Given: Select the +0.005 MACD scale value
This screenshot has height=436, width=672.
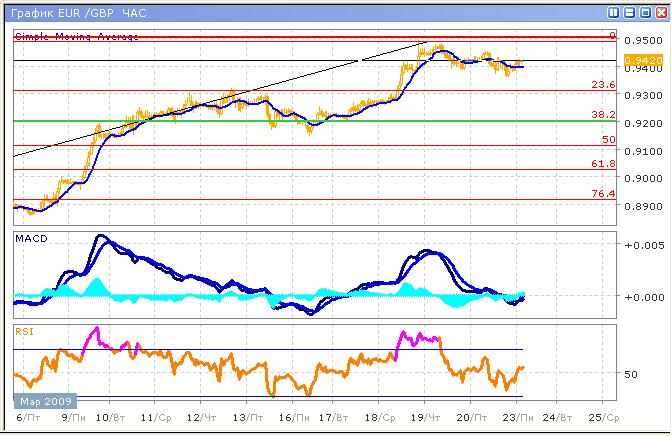Looking at the screenshot, I should point(641,244).
